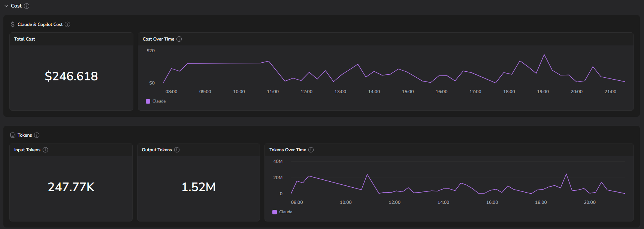Image resolution: width=644 pixels, height=229 pixels.
Task: Show info for Tokens Over Time
Action: point(311,150)
